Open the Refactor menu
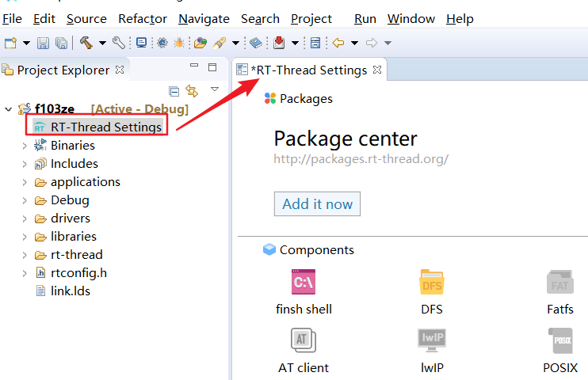The image size is (588, 380). [x=143, y=18]
